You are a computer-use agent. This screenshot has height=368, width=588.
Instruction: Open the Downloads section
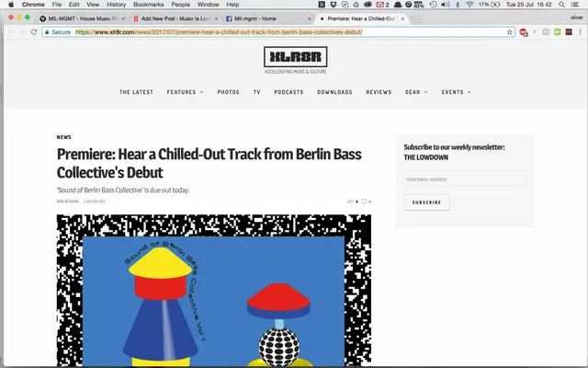[334, 92]
